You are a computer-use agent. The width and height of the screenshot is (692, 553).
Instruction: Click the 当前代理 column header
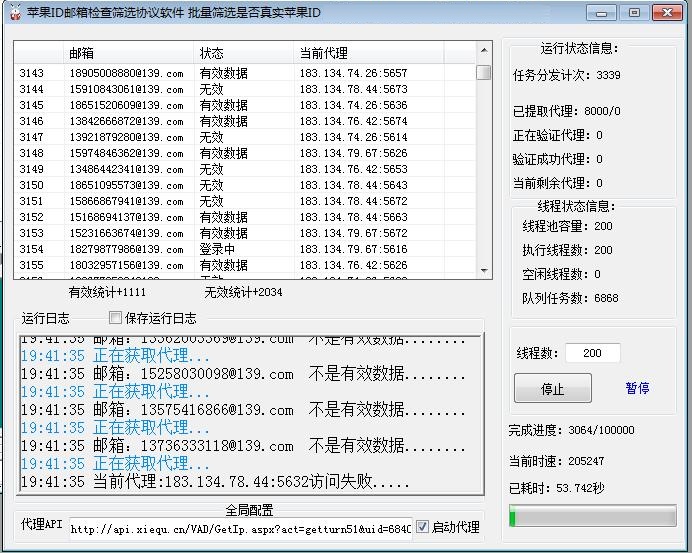tap(323, 53)
